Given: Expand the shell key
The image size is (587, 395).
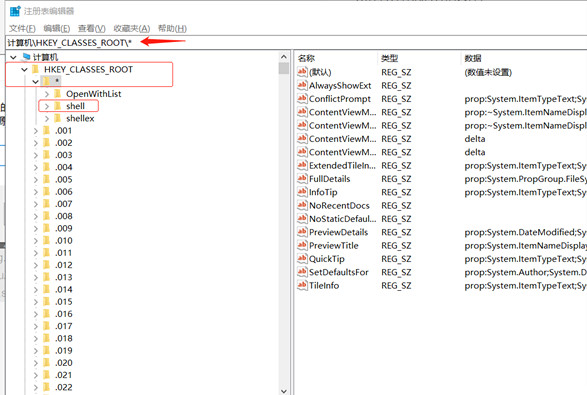Looking at the screenshot, I should click(47, 106).
